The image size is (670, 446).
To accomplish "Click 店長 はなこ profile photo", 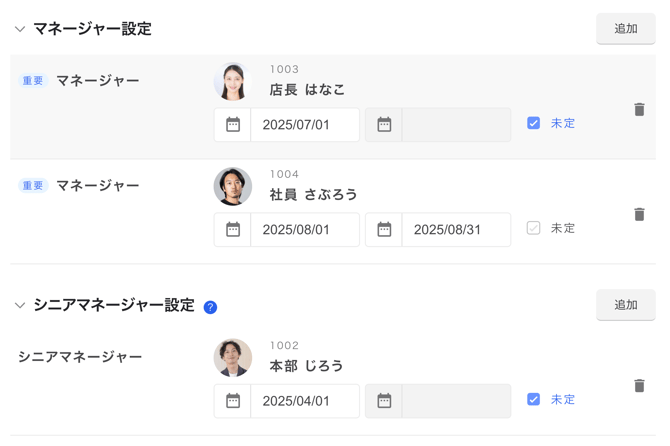I will pos(233,81).
